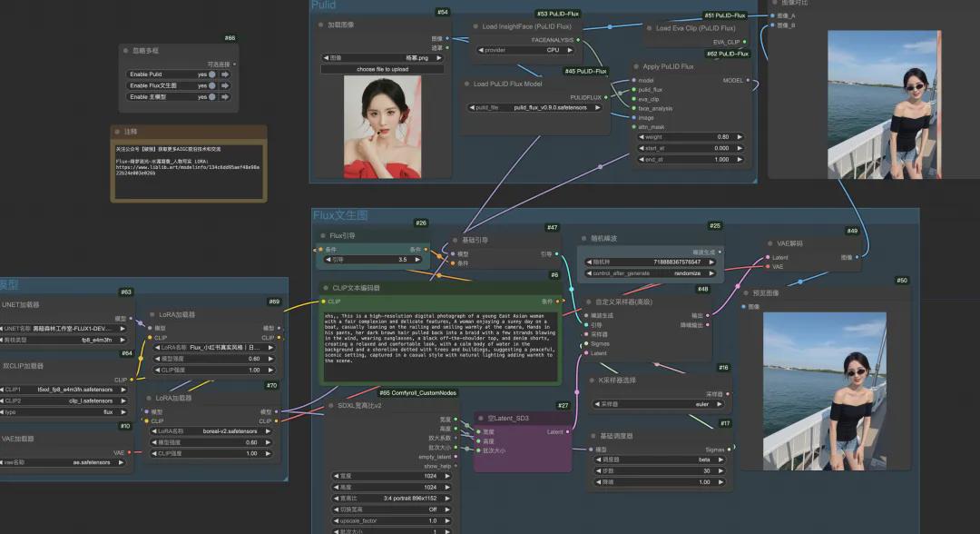The width and height of the screenshot is (980, 534).
Task: Collapse the 注释 note node via title dot
Action: pyautogui.click(x=118, y=132)
